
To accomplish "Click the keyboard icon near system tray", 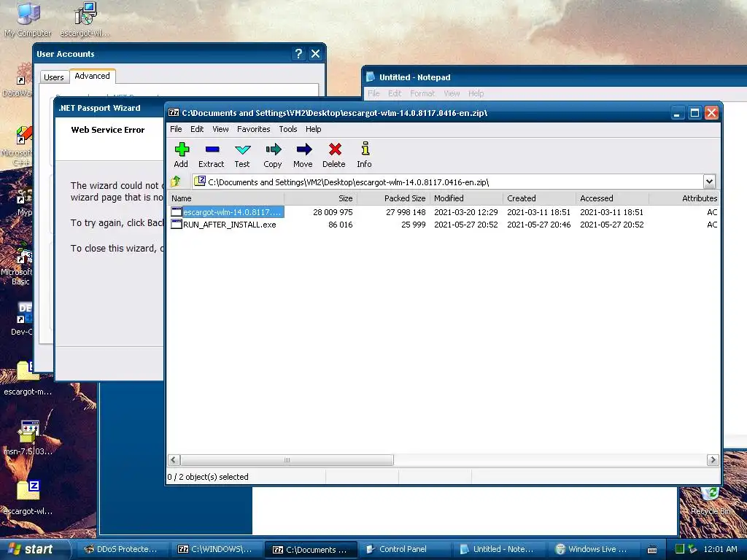I will click(651, 550).
